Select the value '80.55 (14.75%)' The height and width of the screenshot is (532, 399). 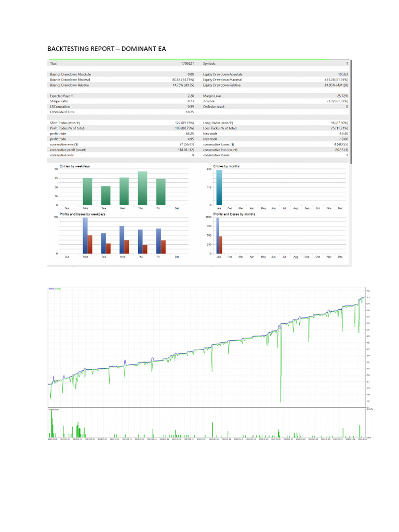tap(183, 79)
